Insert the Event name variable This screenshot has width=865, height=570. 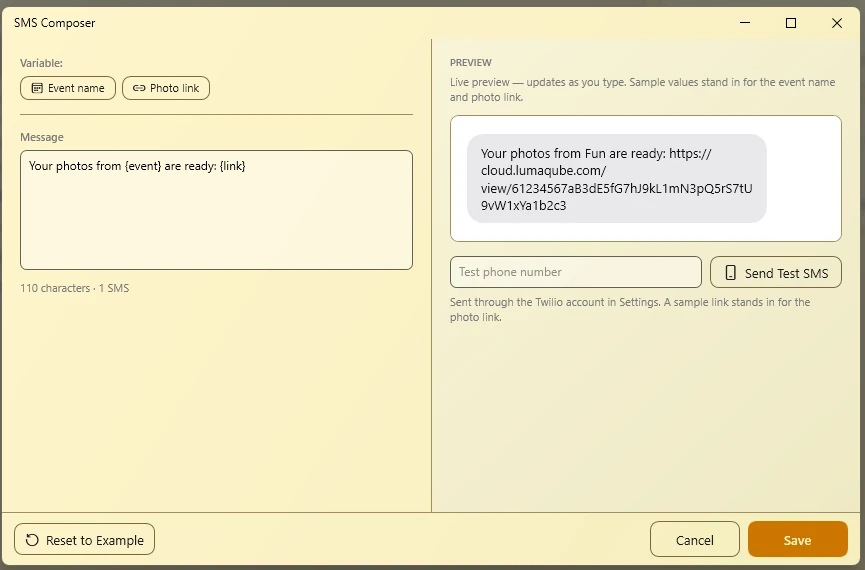tap(68, 88)
